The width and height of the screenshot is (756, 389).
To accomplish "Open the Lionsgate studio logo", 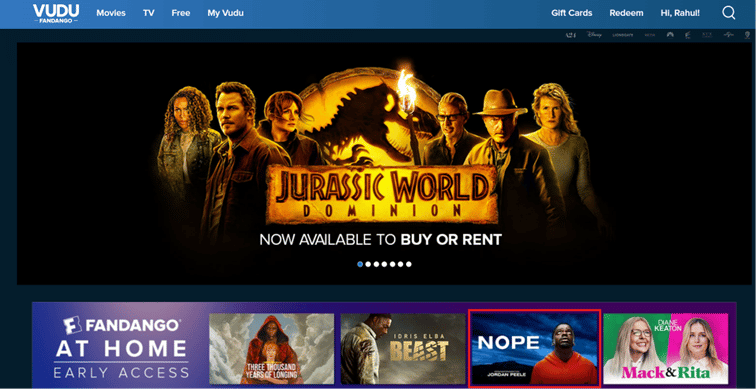I will coord(622,35).
